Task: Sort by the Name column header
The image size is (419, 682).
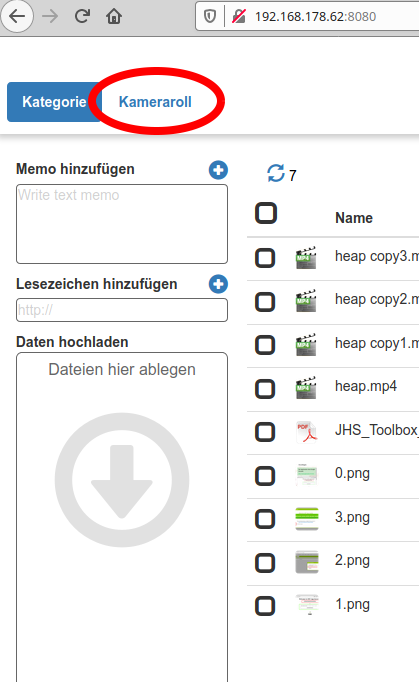Action: [x=354, y=217]
